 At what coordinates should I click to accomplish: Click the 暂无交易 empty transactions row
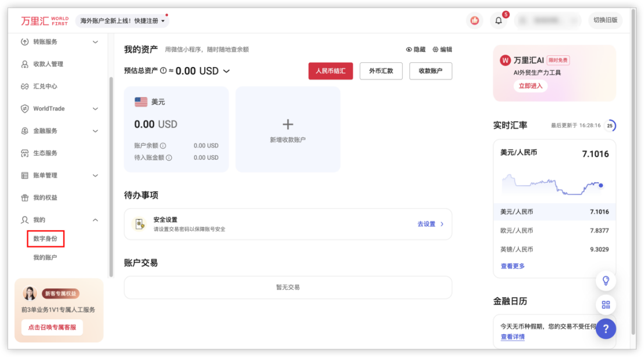coord(288,287)
